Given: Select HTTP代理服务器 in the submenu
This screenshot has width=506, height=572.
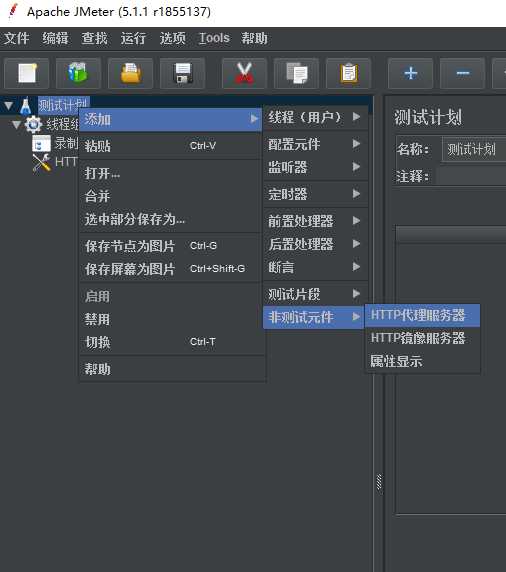Looking at the screenshot, I should point(422,315).
